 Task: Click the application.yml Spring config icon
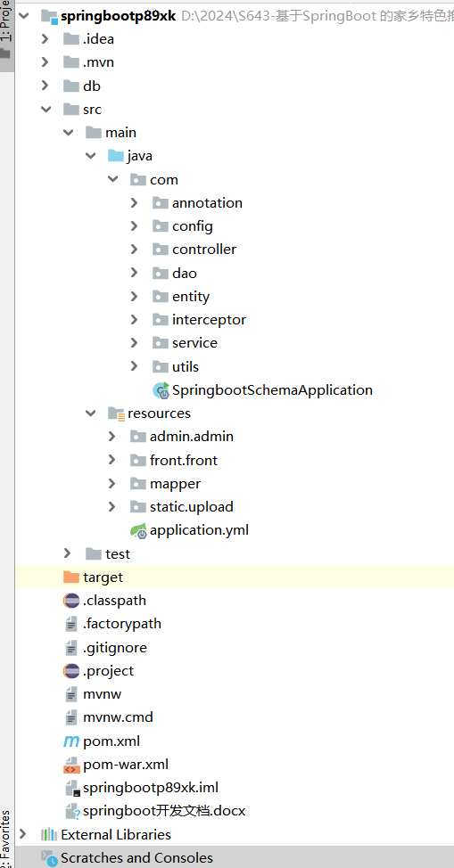pos(138,530)
